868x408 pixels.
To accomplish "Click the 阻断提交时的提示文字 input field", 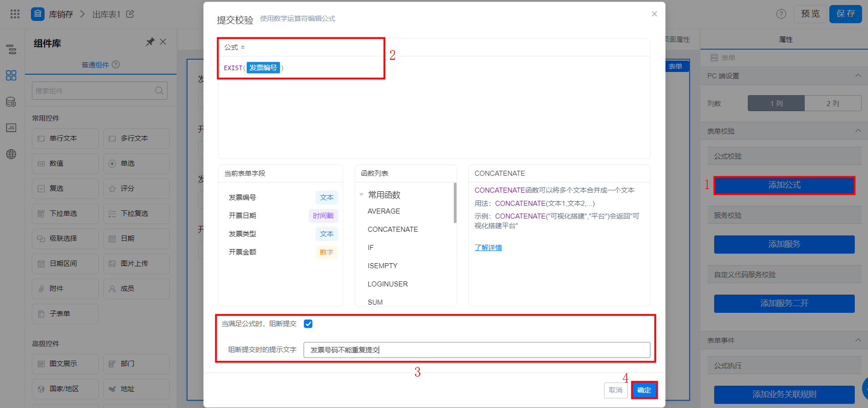I will tap(477, 350).
